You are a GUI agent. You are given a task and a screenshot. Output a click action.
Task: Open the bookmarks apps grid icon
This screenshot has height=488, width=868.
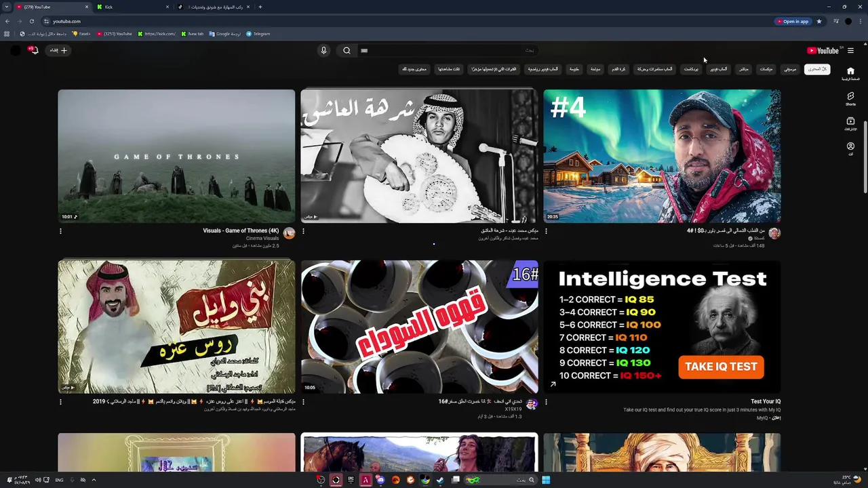pyautogui.click(x=7, y=34)
